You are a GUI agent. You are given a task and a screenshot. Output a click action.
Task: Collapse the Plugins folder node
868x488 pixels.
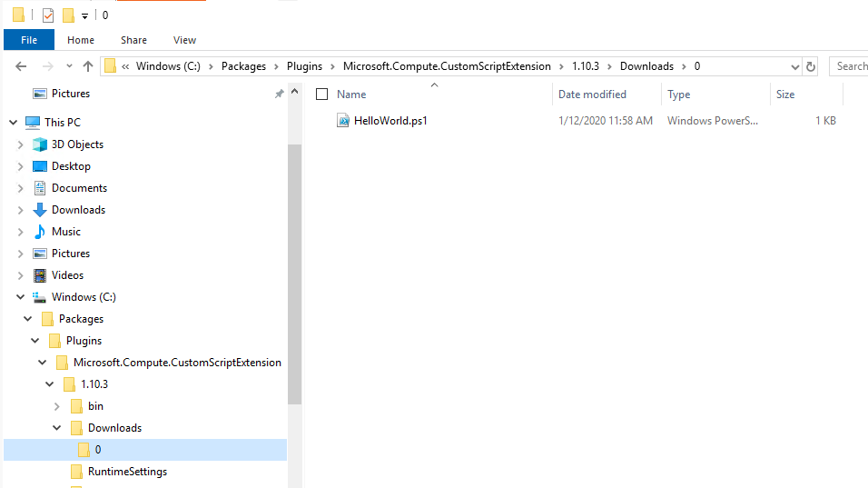[35, 341]
